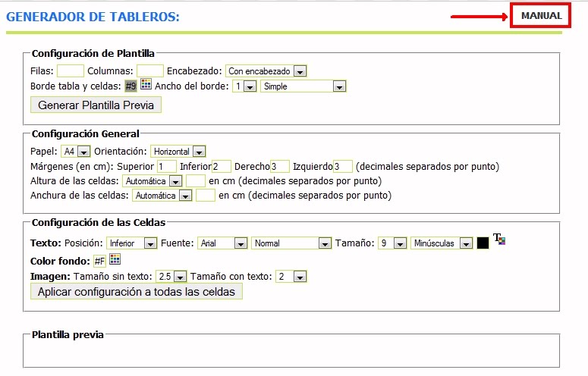Focus the Columnas input field
Viewport: 588px width, 376px height.
coord(150,70)
